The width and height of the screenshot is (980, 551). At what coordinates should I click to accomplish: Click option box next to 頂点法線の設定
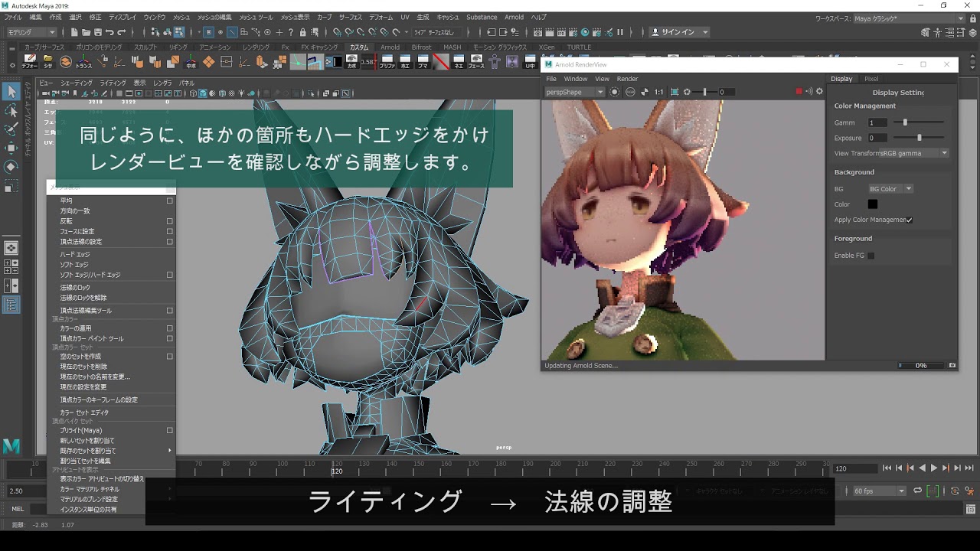coord(169,241)
